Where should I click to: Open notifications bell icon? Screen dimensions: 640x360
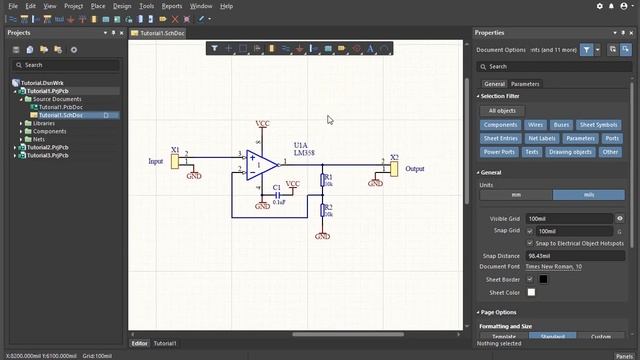(x=611, y=6)
